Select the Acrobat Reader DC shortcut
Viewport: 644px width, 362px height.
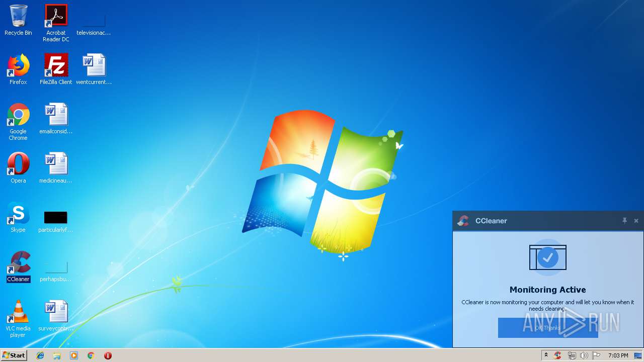point(56,23)
